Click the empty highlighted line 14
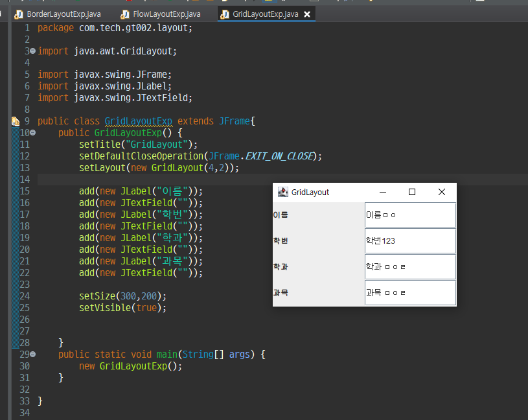Viewport: 528px width, 420px height. pyautogui.click(x=282, y=180)
